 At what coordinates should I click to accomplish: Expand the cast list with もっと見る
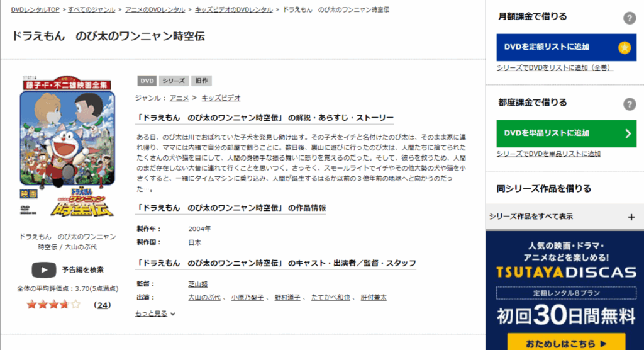click(x=155, y=313)
